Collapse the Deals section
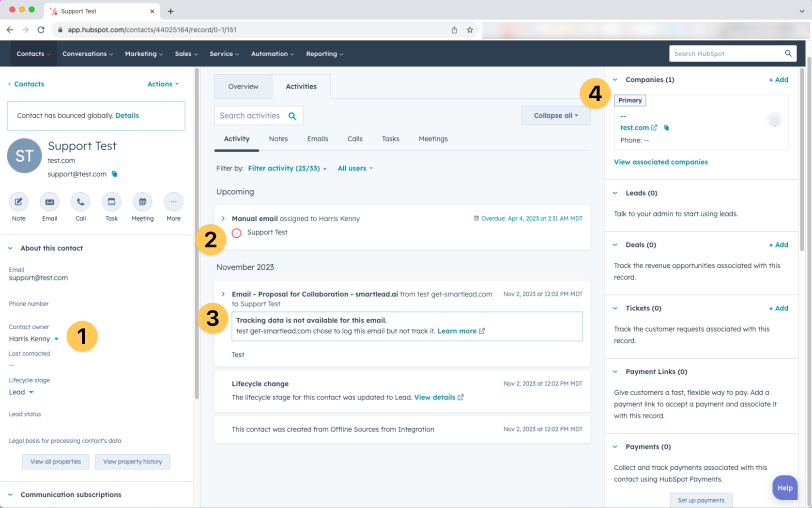The image size is (812, 508). [x=615, y=245]
